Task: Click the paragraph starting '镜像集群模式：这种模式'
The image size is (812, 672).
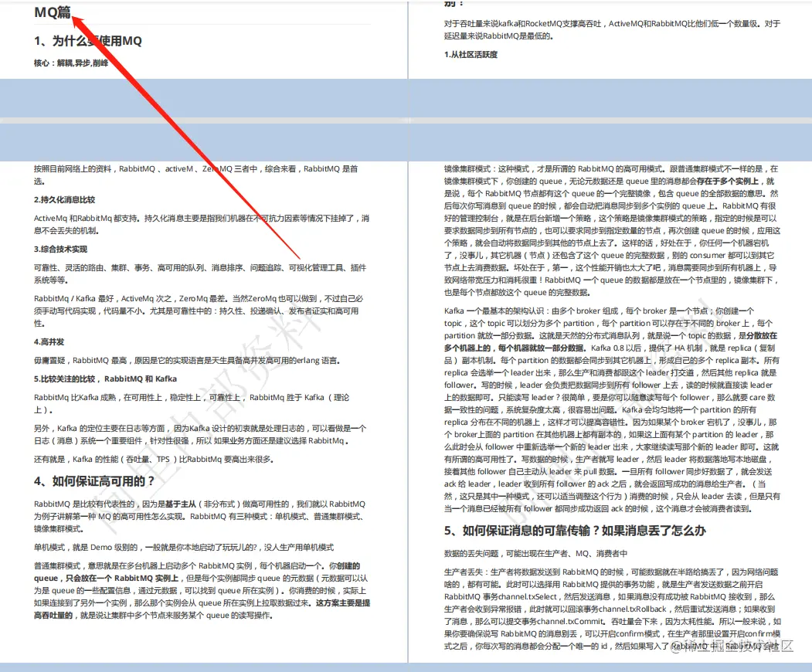Action: pyautogui.click(x=612, y=230)
